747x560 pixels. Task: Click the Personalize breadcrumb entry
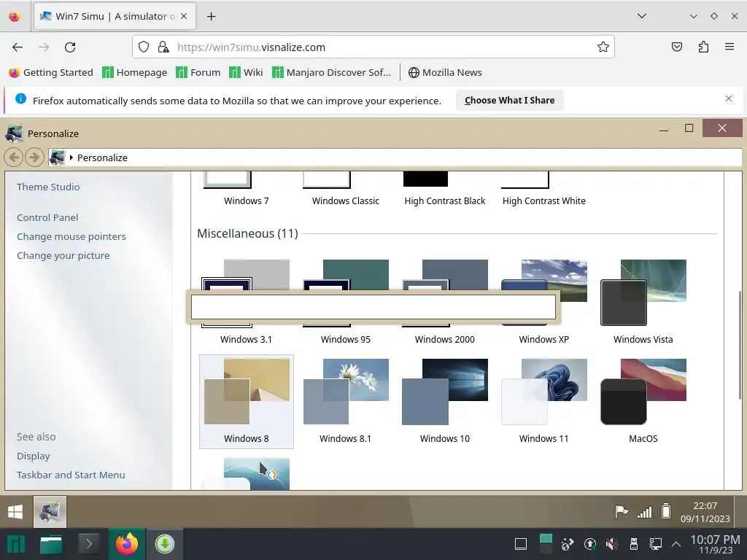[x=102, y=157]
